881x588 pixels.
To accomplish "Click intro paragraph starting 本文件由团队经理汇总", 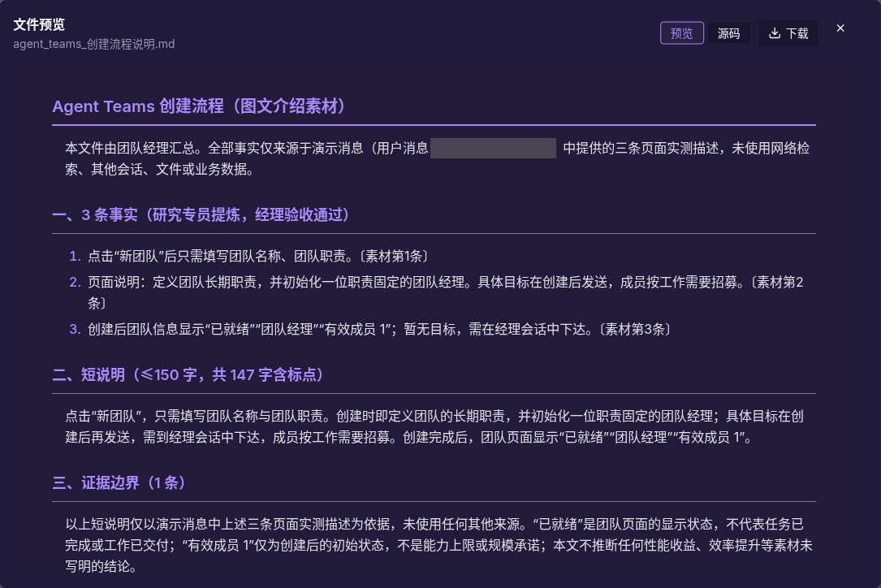I will (437, 158).
